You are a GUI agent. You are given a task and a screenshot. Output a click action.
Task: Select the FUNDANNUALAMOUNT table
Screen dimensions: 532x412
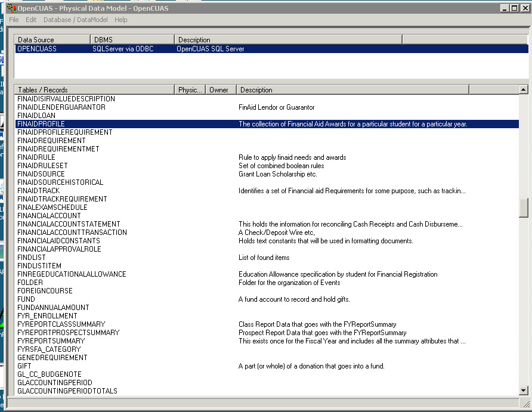(53, 308)
